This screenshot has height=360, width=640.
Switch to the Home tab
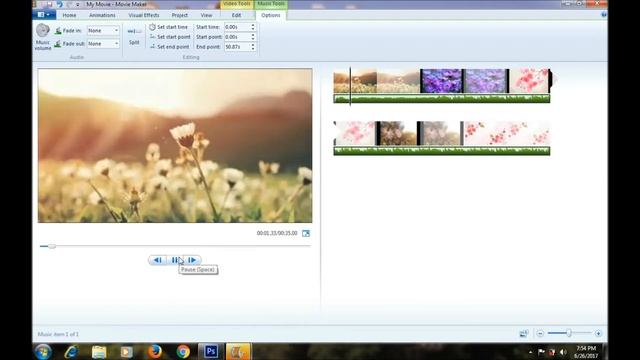click(69, 15)
